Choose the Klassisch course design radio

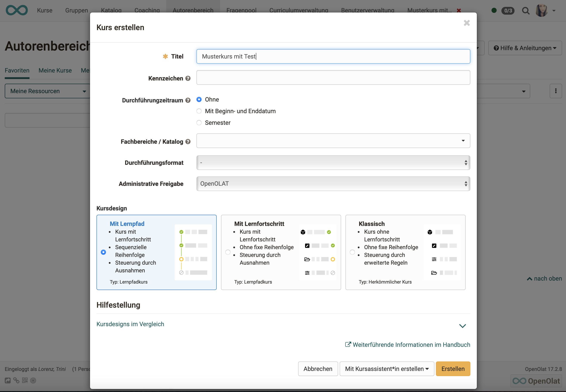click(x=352, y=252)
